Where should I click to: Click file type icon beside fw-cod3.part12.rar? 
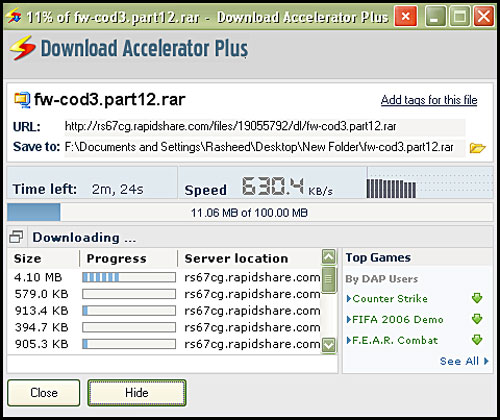tap(22, 100)
